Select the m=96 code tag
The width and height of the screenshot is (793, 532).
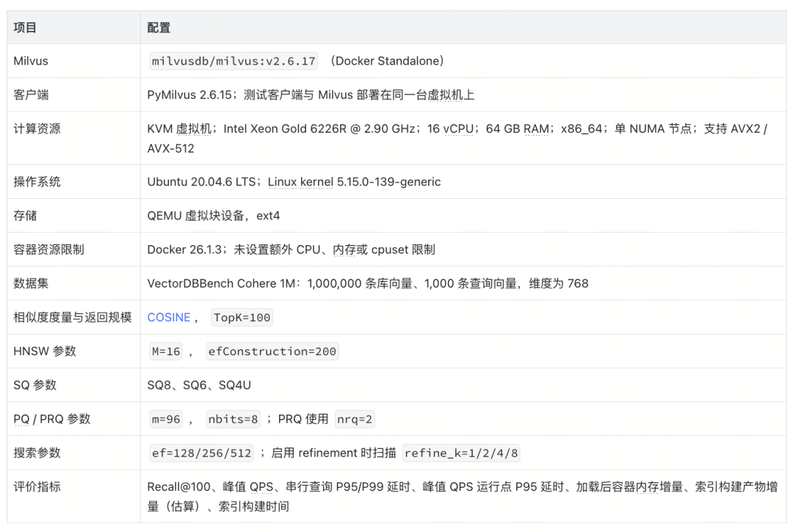(x=166, y=419)
